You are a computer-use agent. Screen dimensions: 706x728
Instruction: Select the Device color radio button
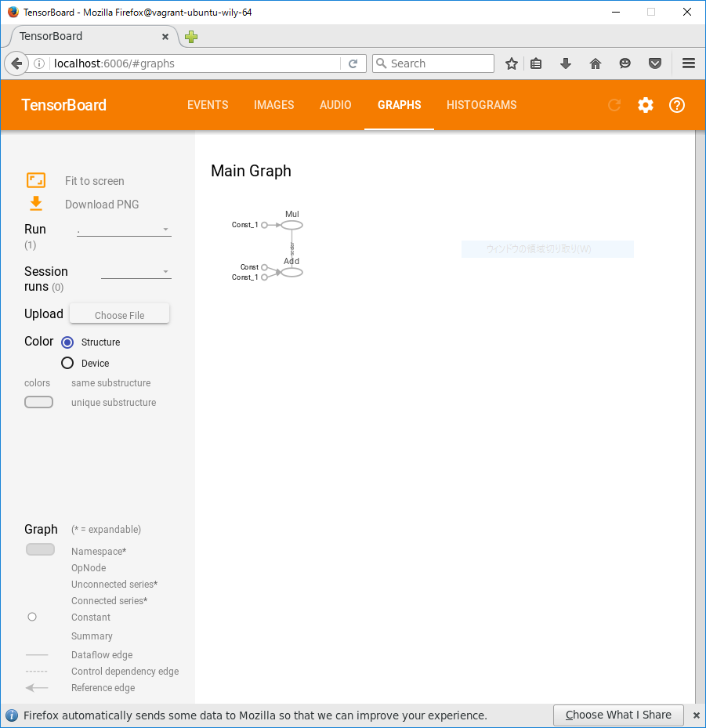(x=67, y=363)
